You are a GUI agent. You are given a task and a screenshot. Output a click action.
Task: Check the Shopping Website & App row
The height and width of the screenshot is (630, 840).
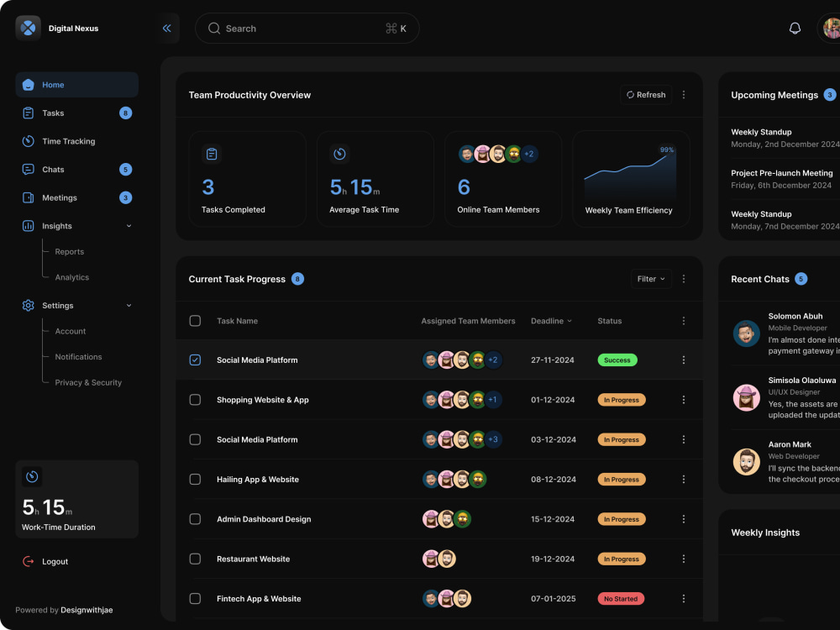click(x=195, y=400)
